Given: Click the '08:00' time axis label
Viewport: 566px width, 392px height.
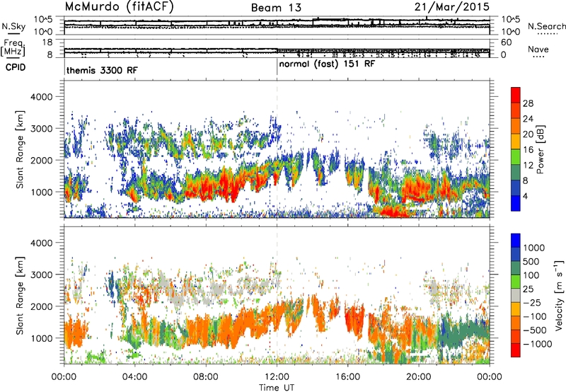Looking at the screenshot, I should [206, 377].
